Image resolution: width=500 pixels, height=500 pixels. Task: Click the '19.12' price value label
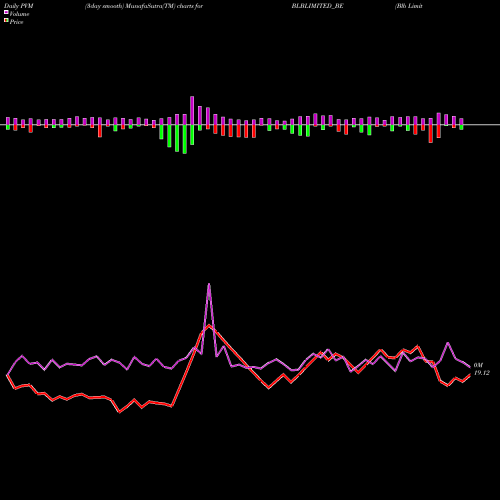click(x=482, y=373)
